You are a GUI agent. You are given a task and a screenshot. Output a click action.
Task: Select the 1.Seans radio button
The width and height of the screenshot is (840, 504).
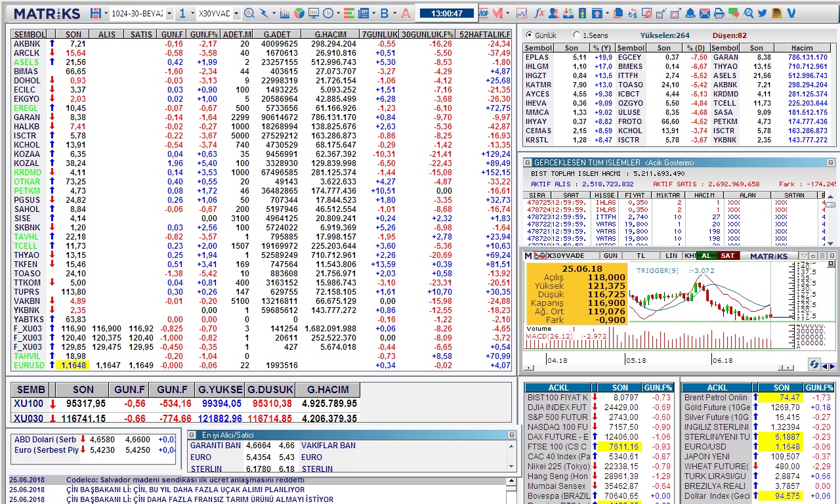[576, 35]
